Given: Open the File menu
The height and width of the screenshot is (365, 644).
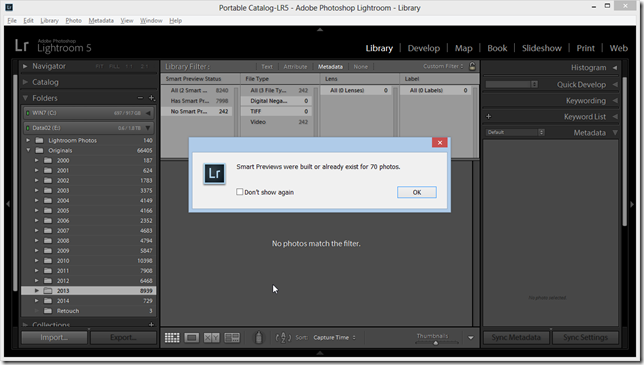Looking at the screenshot, I should tap(12, 21).
